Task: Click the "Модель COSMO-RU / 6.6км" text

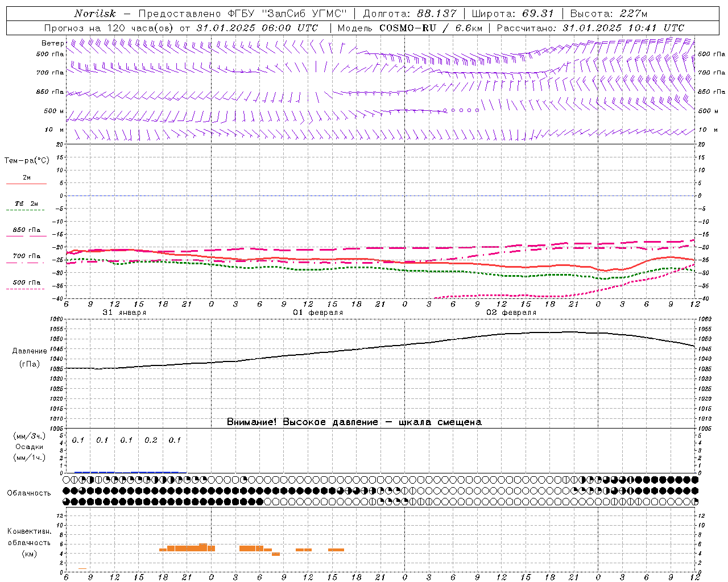Action: [x=409, y=28]
